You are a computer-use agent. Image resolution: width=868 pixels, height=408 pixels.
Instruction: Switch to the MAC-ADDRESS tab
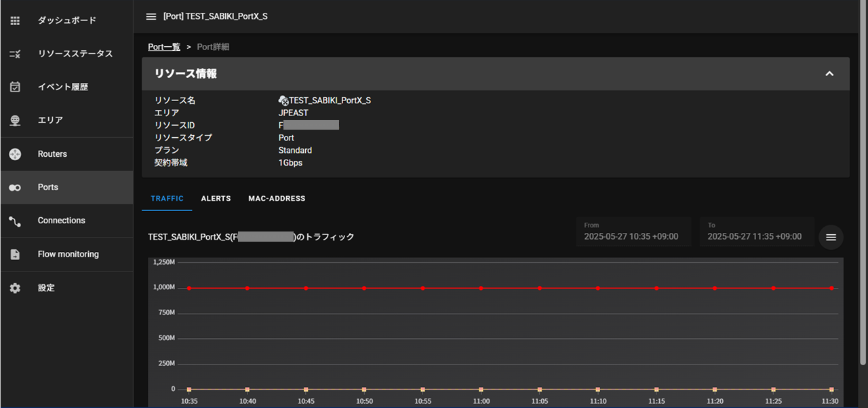(x=277, y=198)
